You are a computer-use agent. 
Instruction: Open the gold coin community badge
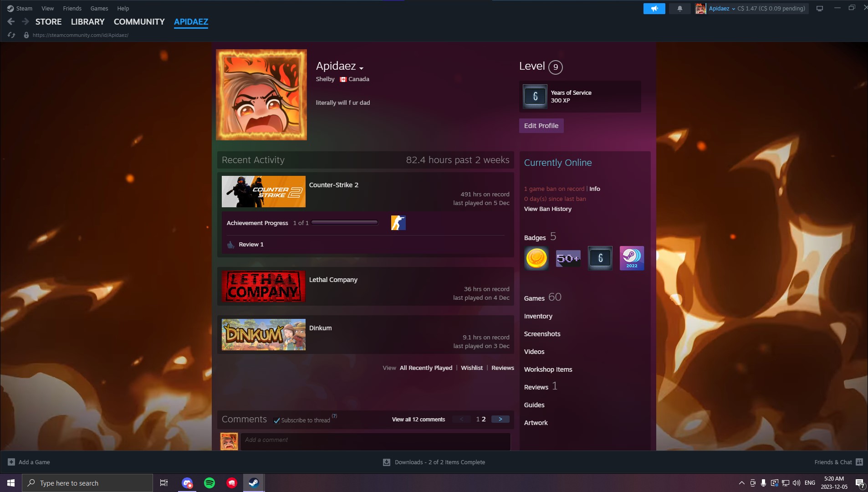pos(536,258)
